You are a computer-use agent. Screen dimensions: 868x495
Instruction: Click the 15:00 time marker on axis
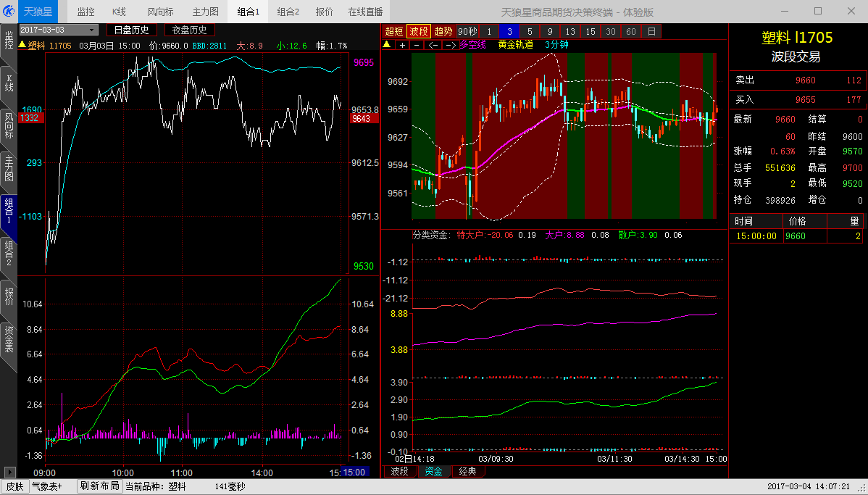[x=354, y=473]
